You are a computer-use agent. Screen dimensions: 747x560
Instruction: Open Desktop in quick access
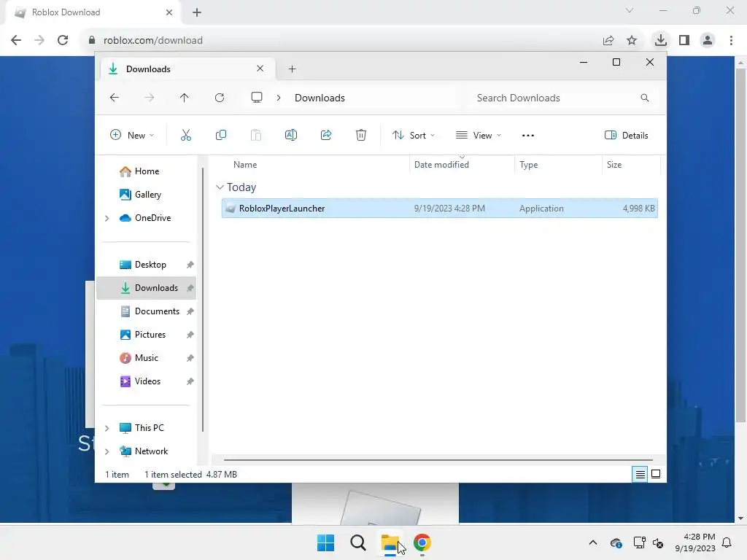click(150, 265)
